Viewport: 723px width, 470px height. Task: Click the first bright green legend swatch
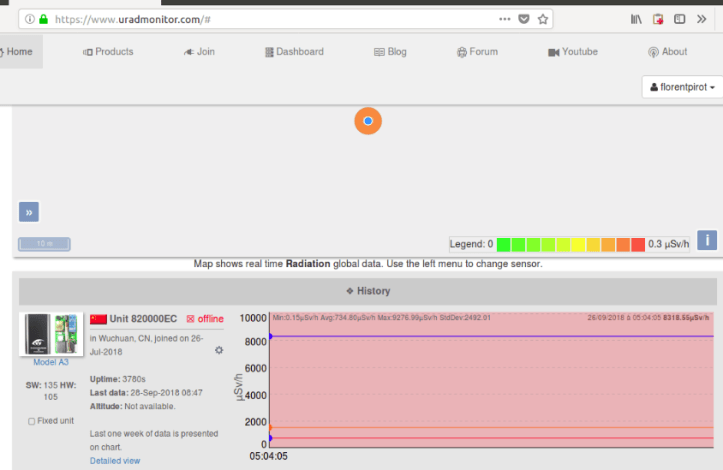coord(504,244)
